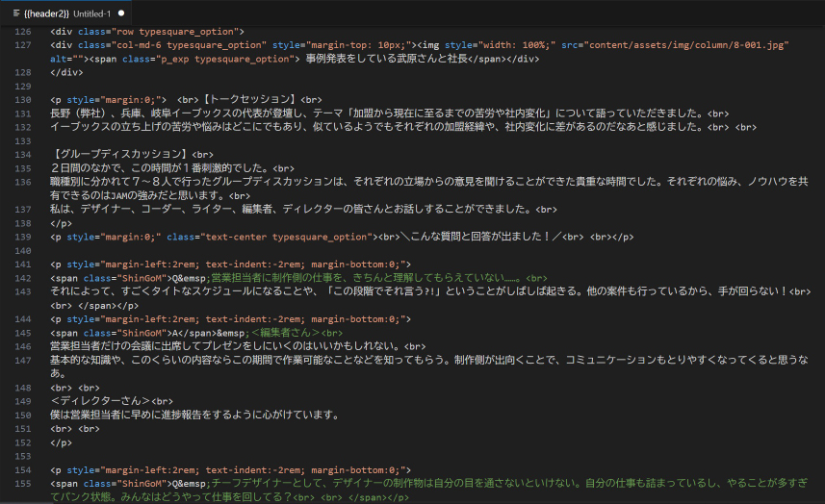825x504 pixels.
Task: Click the closing </p> tag on line 138
Action: (61, 222)
